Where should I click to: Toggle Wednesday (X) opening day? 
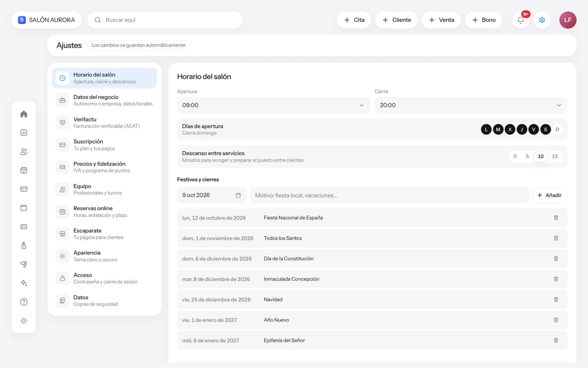point(510,130)
